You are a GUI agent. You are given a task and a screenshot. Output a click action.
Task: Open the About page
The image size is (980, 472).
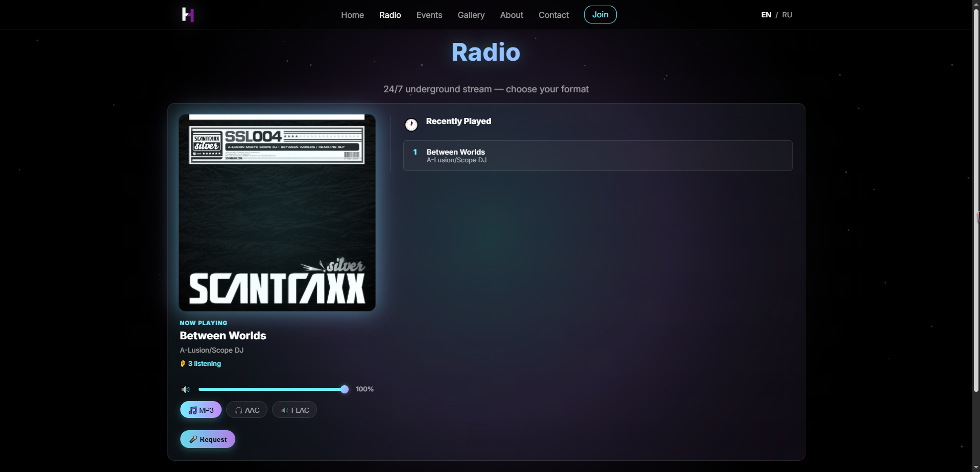click(511, 15)
